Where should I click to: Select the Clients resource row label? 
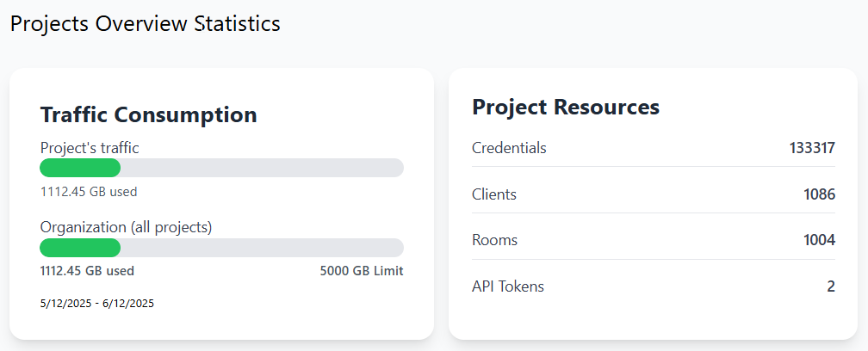(x=494, y=194)
